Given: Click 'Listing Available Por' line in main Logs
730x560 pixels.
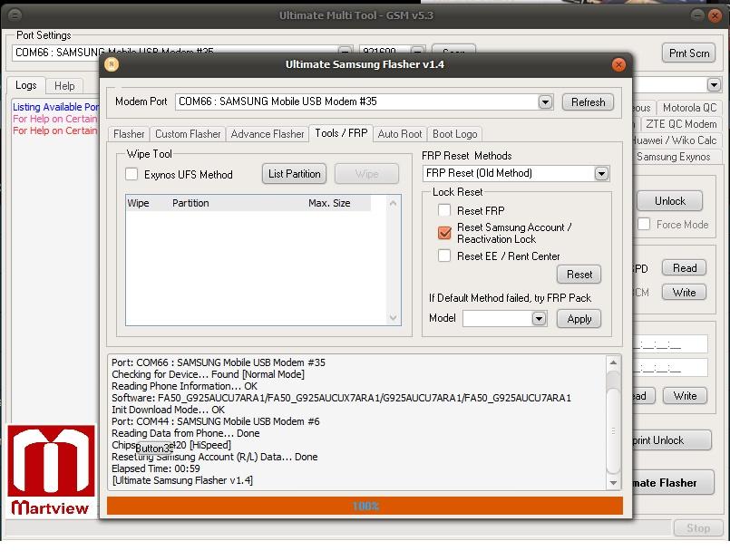Looking at the screenshot, I should coord(56,107).
